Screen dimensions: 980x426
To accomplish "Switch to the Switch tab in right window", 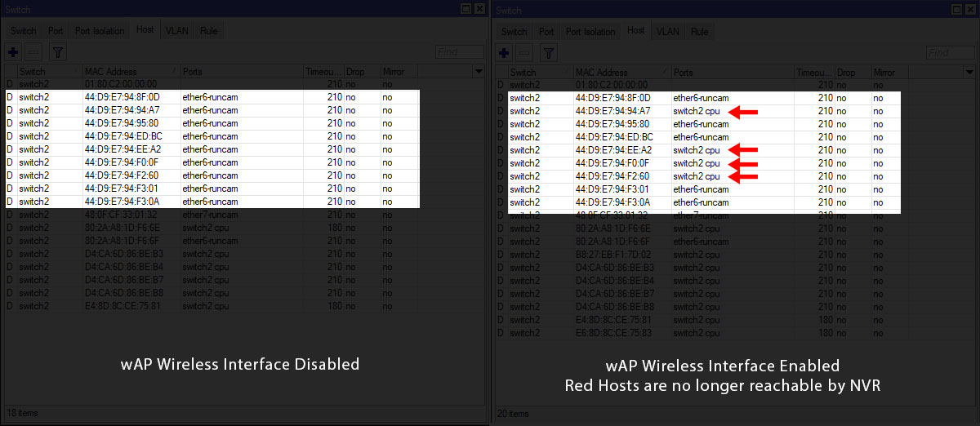I will 514,32.
